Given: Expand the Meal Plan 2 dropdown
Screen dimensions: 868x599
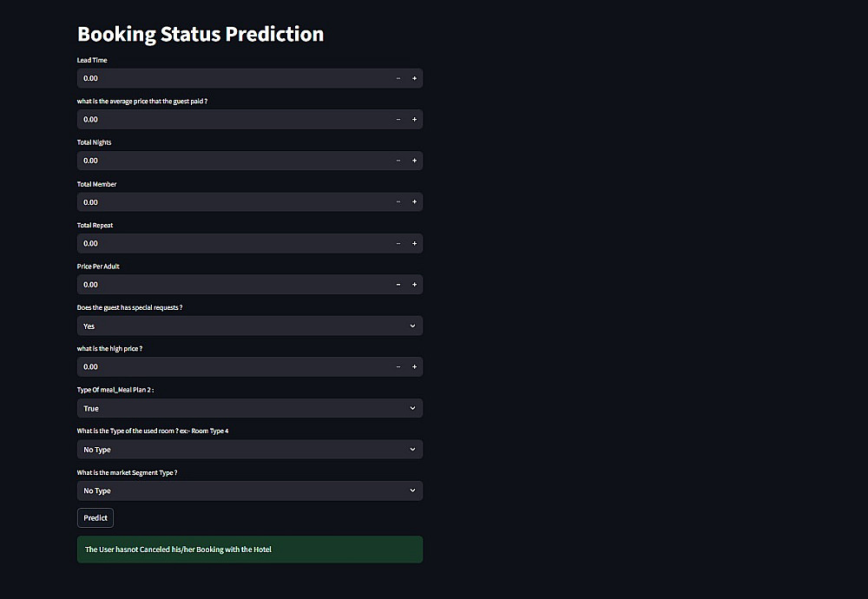Looking at the screenshot, I should [x=249, y=408].
